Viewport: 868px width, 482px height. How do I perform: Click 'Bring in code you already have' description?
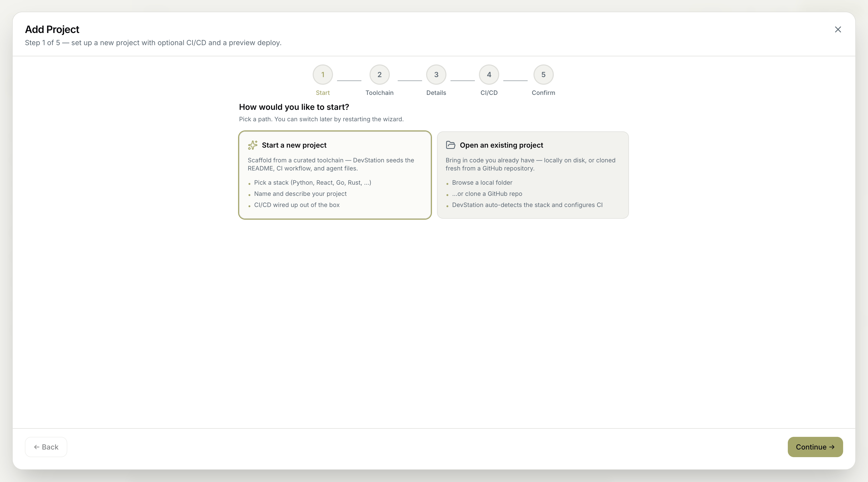pos(530,164)
